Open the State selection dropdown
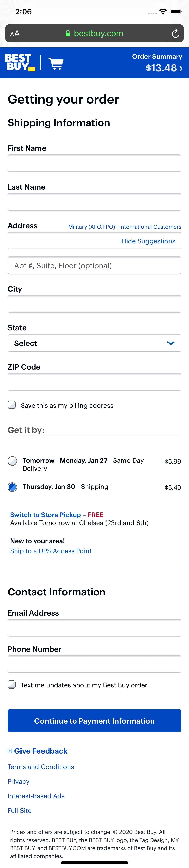Viewport: 189px width, 868px height. point(94,343)
